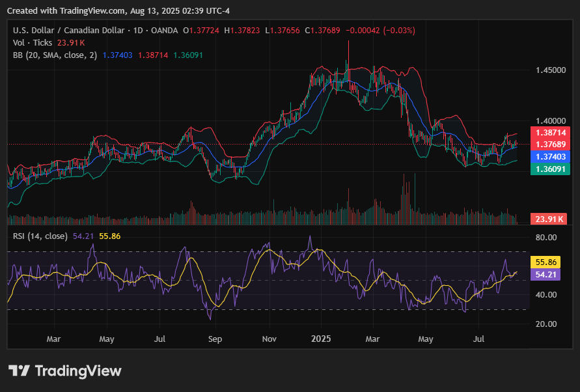Click the Nov label on the time axis
Image resolution: width=580 pixels, height=392 pixels.
tap(269, 339)
